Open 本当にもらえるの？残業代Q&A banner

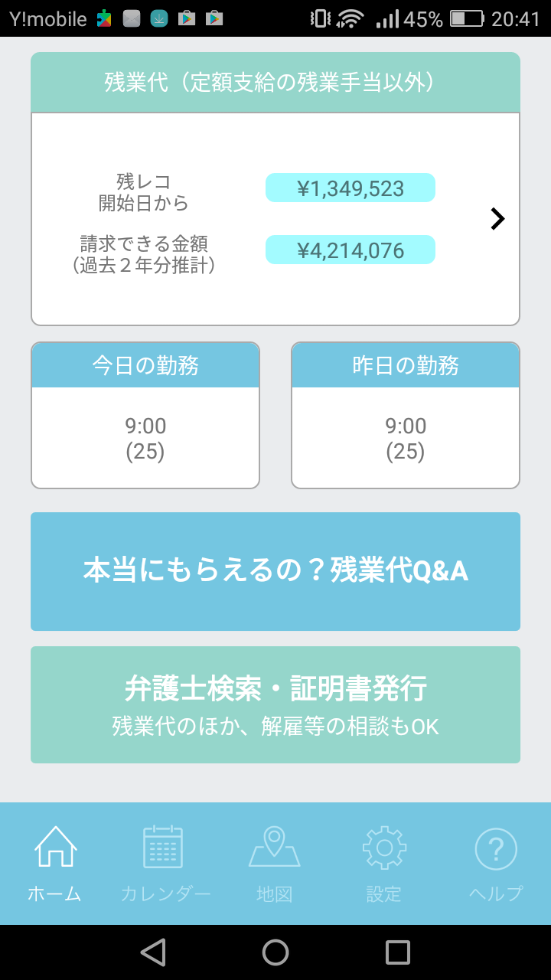click(x=275, y=571)
